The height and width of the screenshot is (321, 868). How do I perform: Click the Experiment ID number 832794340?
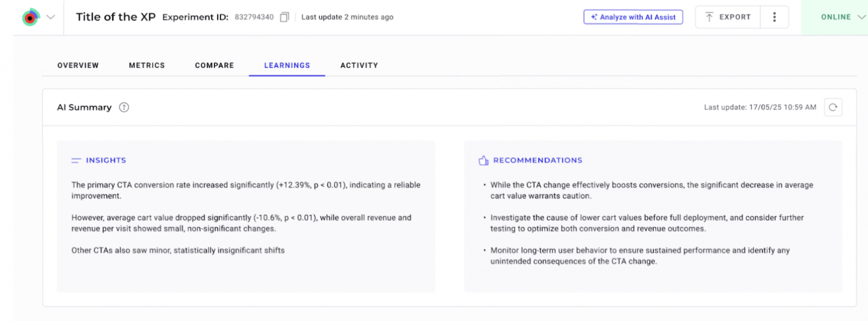click(x=254, y=17)
